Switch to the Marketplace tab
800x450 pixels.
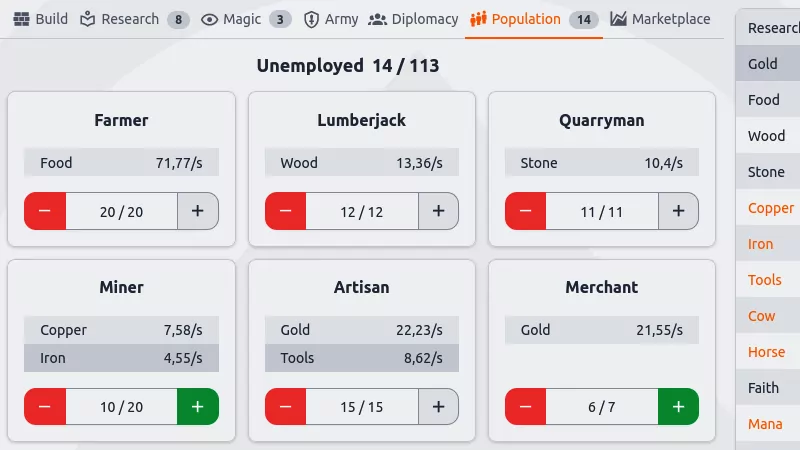coord(660,19)
